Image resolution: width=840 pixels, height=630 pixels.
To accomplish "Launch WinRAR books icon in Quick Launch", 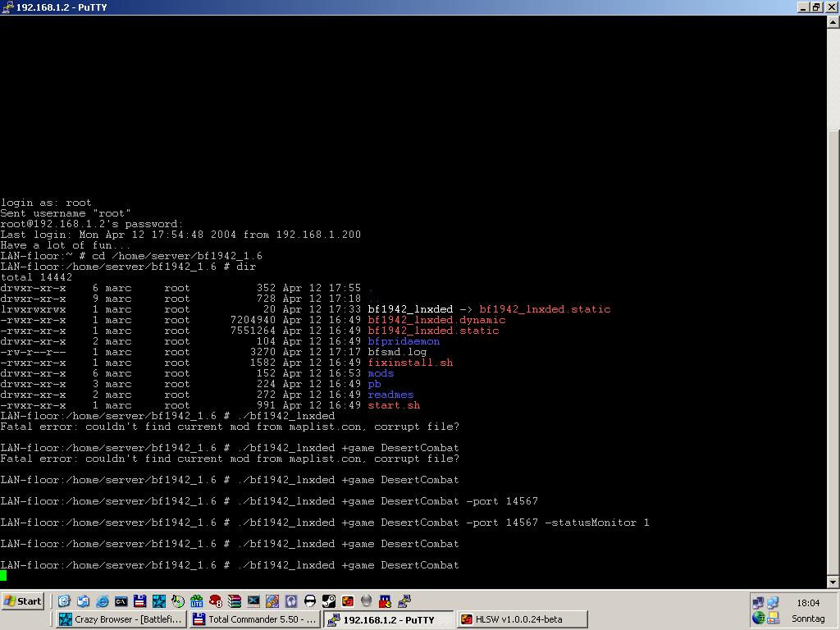I will pyautogui.click(x=235, y=601).
